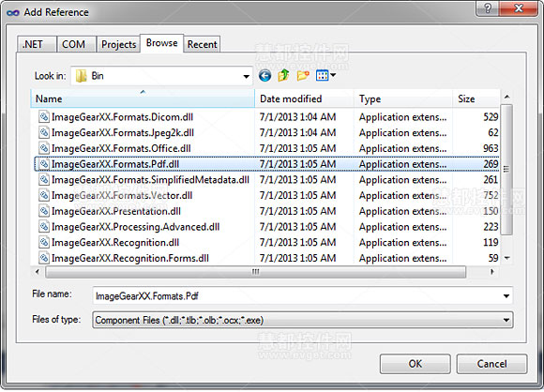Click file icon of ImageGearXX.Formats.Dicom.dll
The image size is (544, 392).
(44, 117)
